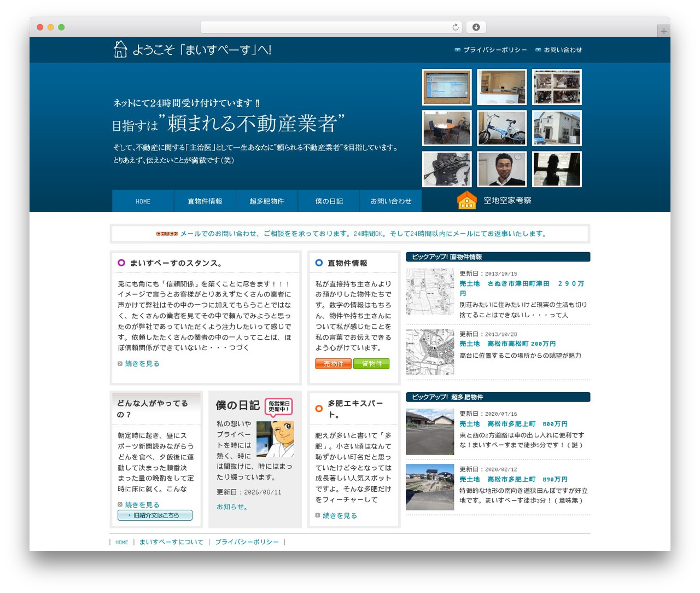700x593 pixels.
Task: Open the computer screen photo thumbnail in the header
Action: click(x=447, y=87)
